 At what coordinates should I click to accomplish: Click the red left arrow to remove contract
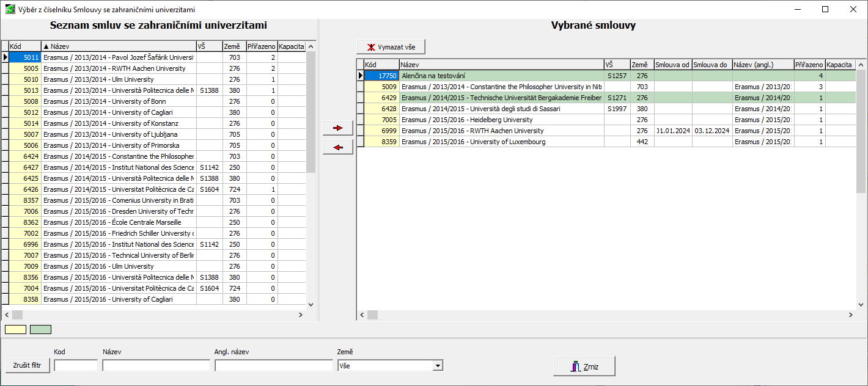point(337,147)
